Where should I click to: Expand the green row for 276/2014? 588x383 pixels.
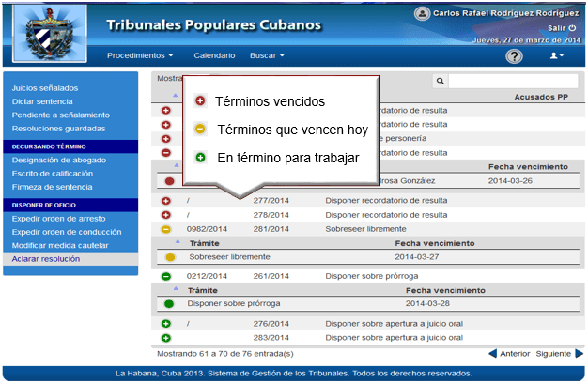tap(166, 324)
